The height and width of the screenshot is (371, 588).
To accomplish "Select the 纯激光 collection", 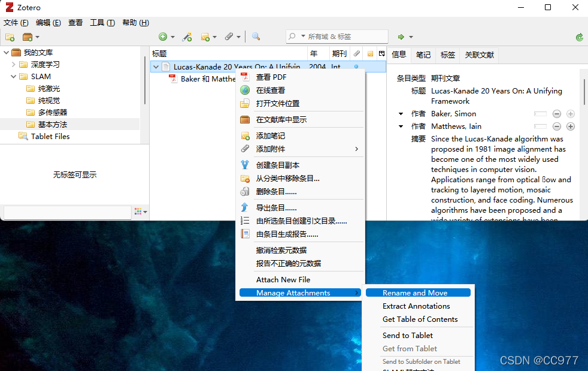I will (x=49, y=89).
